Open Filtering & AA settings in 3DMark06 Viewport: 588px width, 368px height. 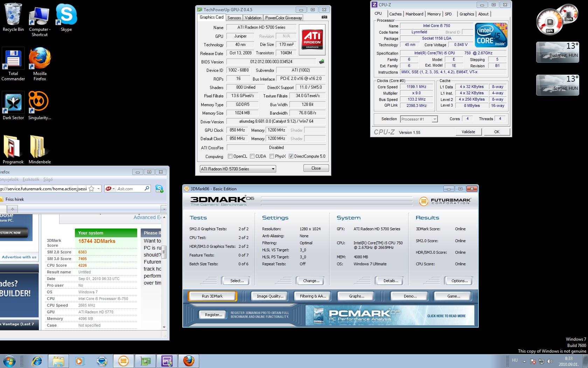tap(313, 296)
